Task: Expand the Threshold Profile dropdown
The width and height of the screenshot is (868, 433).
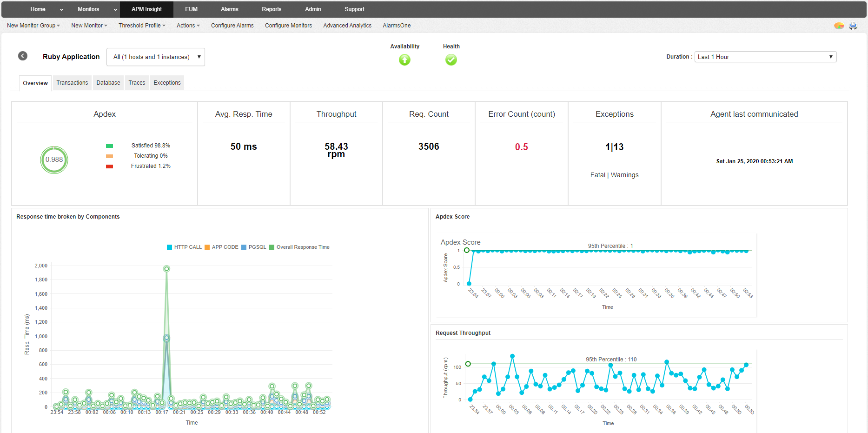Action: coord(142,26)
